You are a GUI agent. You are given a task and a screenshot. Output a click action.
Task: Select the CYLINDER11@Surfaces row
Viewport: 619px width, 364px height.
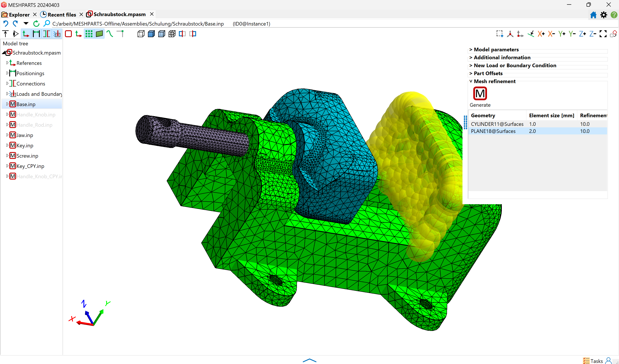click(x=538, y=124)
